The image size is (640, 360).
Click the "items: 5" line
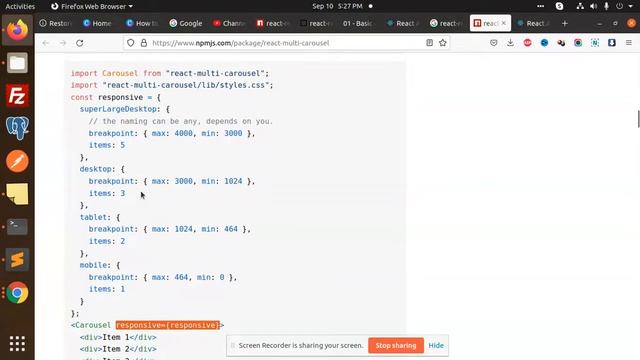[x=107, y=145]
